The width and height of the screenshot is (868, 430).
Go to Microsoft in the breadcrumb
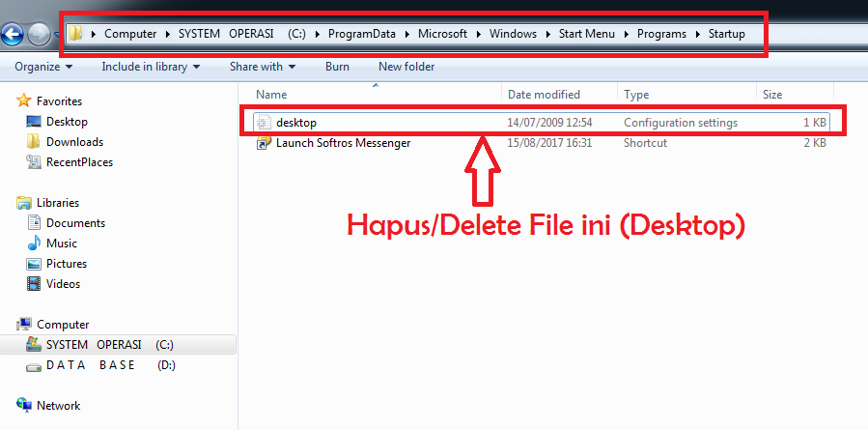[x=443, y=34]
